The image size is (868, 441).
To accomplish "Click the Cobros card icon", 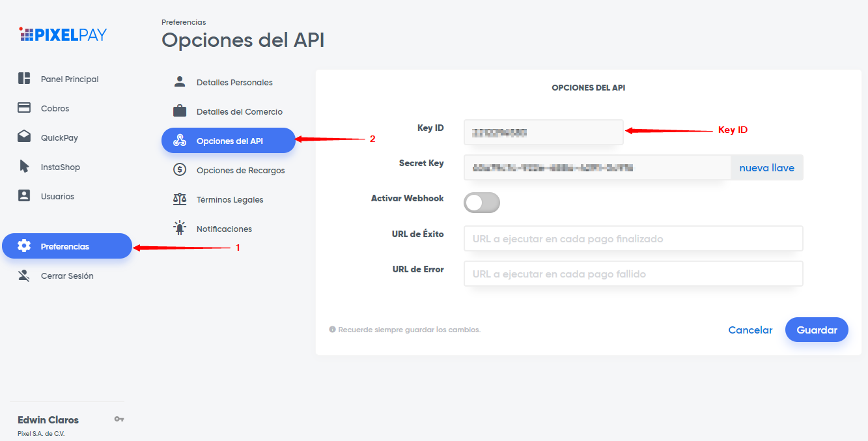I will (x=24, y=107).
